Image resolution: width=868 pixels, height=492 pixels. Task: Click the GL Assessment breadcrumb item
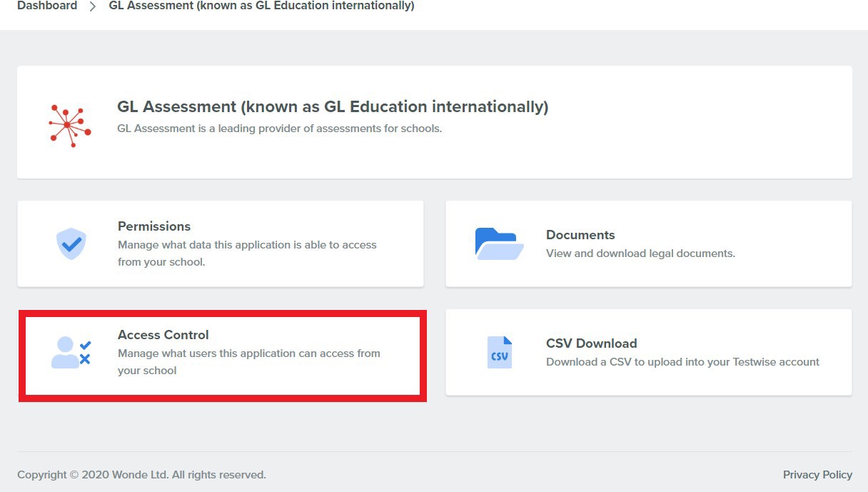point(261,6)
